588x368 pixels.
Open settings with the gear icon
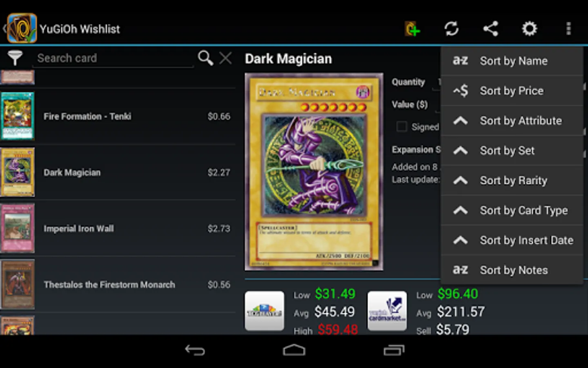point(530,29)
